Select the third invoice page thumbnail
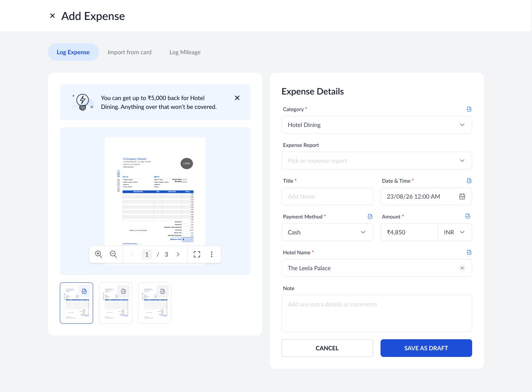Screen dimensions: 532x392 click(x=155, y=303)
